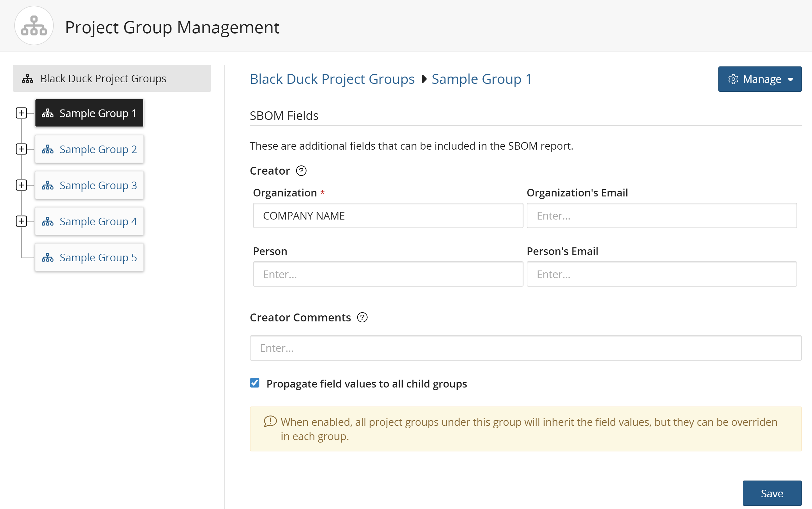The width and height of the screenshot is (812, 509).
Task: Expand Sample Group 3 tree node
Action: point(21,185)
